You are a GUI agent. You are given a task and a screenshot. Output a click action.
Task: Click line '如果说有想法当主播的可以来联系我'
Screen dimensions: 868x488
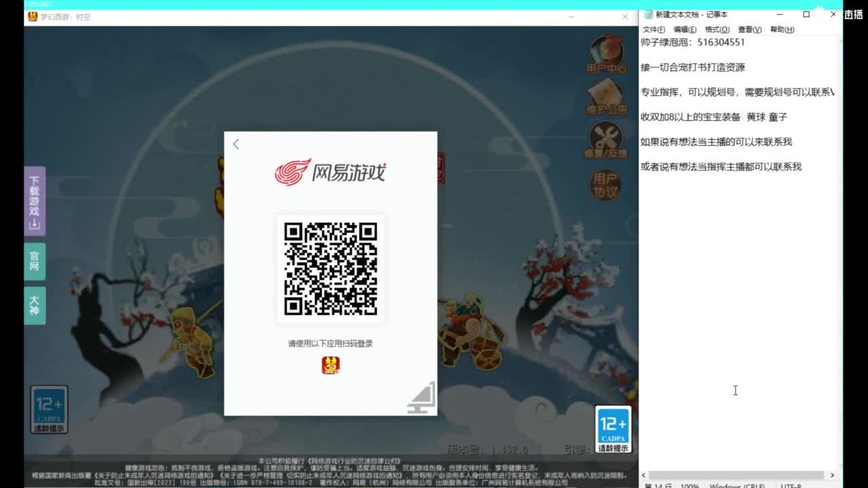716,142
